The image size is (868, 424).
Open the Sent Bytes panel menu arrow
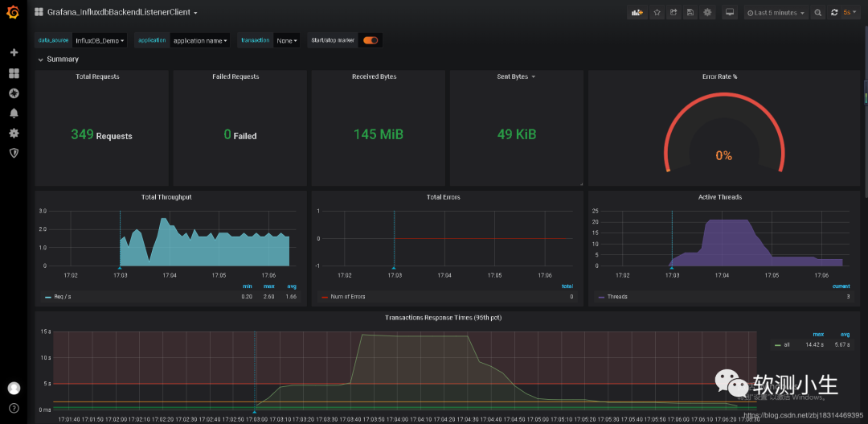click(533, 77)
